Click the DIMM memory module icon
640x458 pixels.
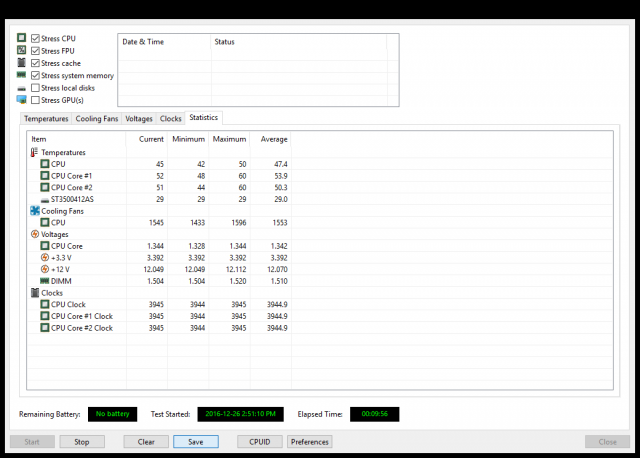click(44, 281)
